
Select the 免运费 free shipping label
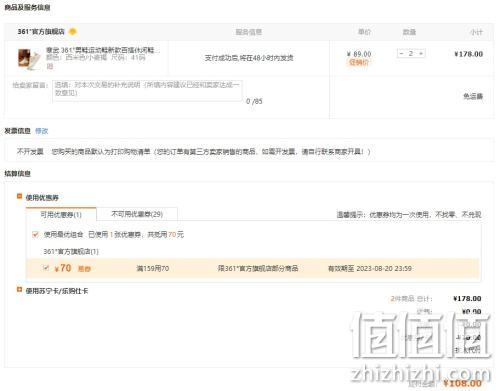click(473, 96)
